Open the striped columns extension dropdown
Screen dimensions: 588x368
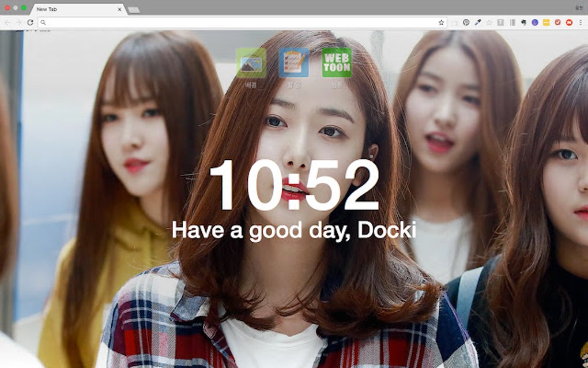(x=512, y=23)
